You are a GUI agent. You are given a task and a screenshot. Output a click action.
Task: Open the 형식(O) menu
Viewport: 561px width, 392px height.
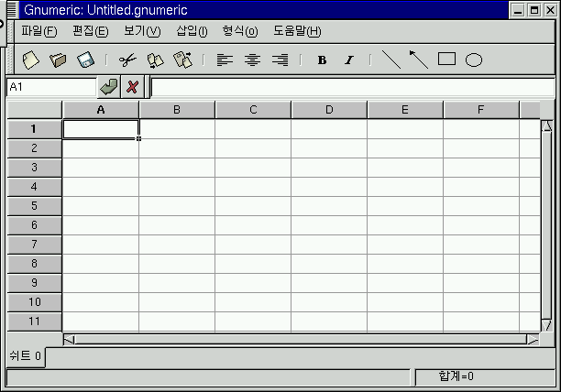(x=240, y=31)
